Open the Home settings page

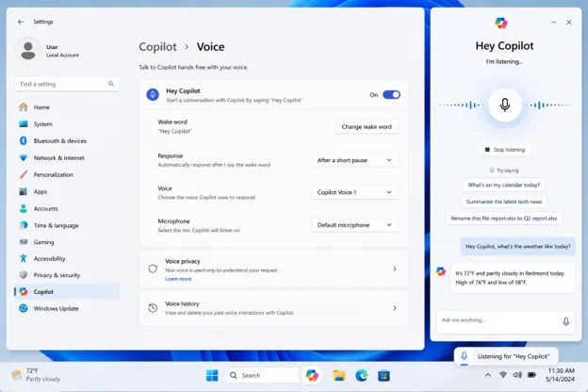pyautogui.click(x=67, y=106)
